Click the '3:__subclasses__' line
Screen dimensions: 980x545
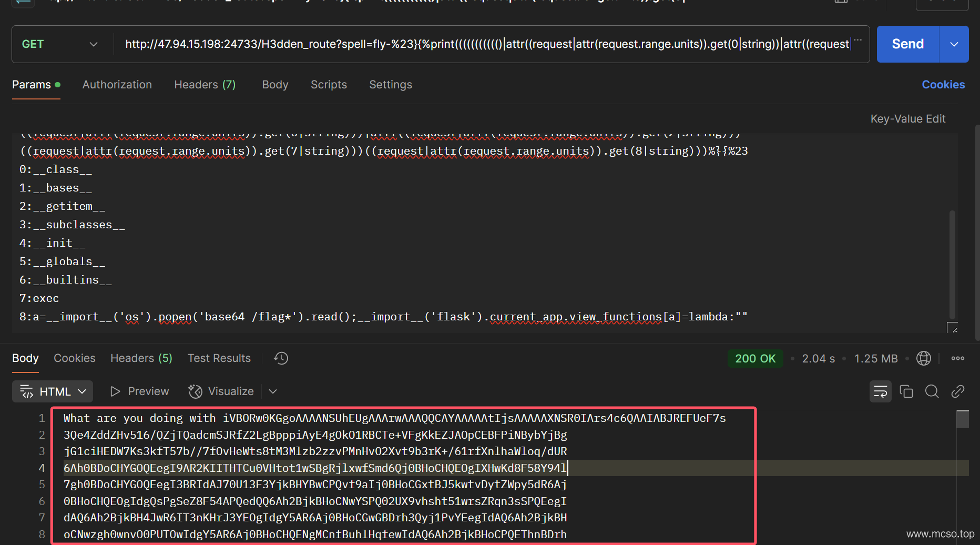coord(73,225)
